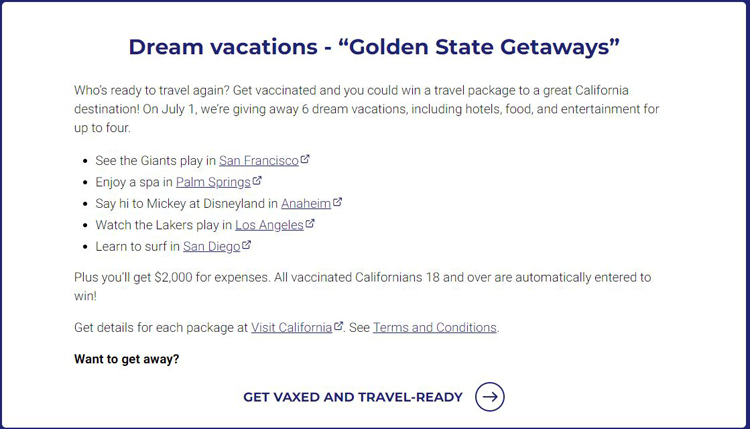Open the San Francisco link
This screenshot has width=750, height=429.
pos(259,161)
